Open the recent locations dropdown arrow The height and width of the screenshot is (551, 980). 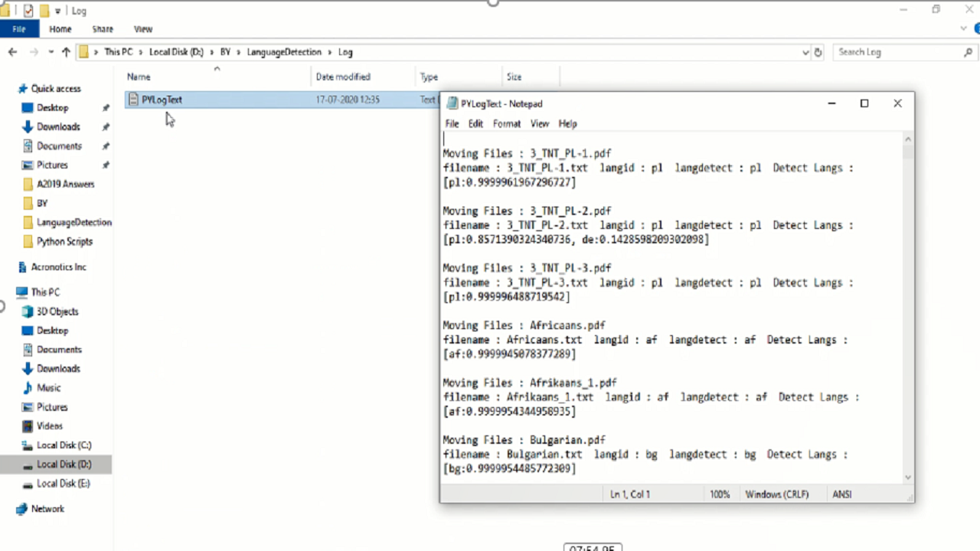click(51, 52)
